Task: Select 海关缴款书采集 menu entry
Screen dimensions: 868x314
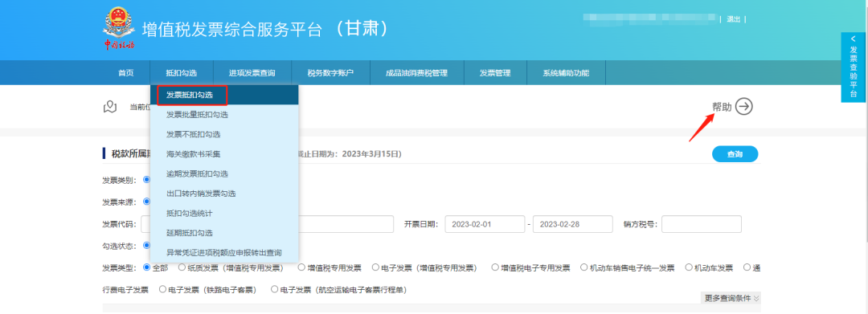Action: pos(224,154)
